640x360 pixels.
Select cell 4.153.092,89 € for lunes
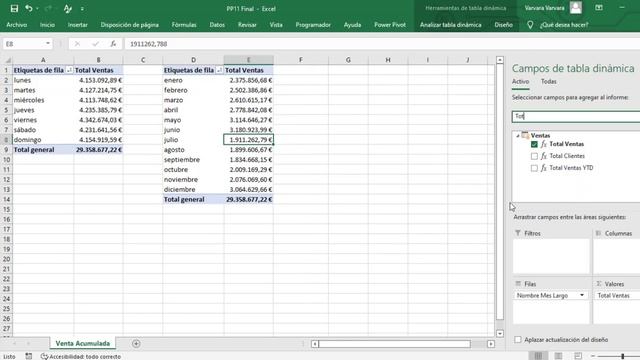98,80
